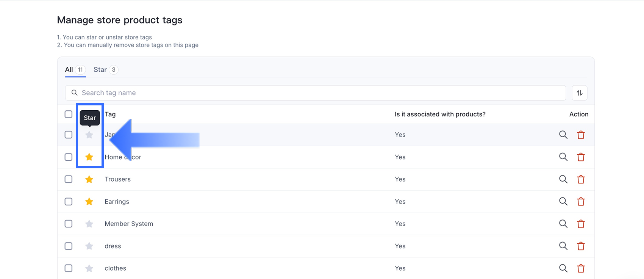Unstar the Trousers tag

89,179
